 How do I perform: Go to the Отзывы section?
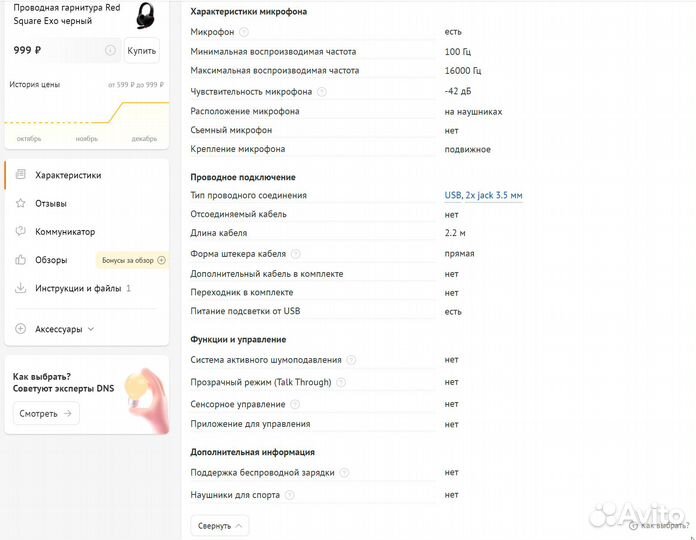coord(51,204)
